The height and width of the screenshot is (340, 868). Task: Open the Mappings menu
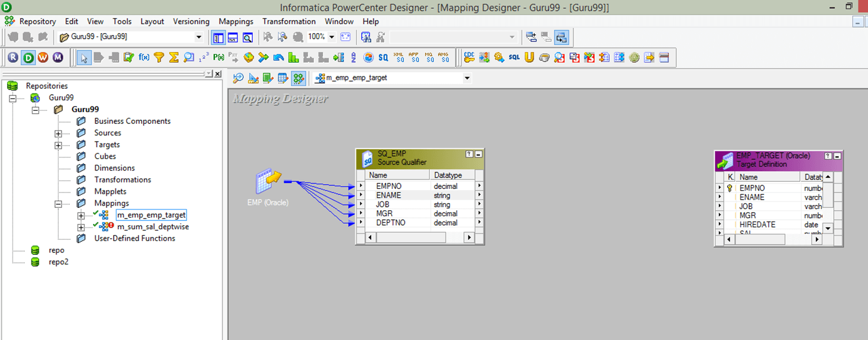pyautogui.click(x=236, y=21)
